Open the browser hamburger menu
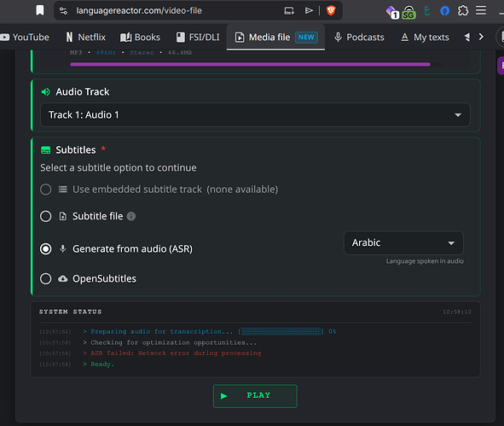Screen dimensions: 504x426 481,10
